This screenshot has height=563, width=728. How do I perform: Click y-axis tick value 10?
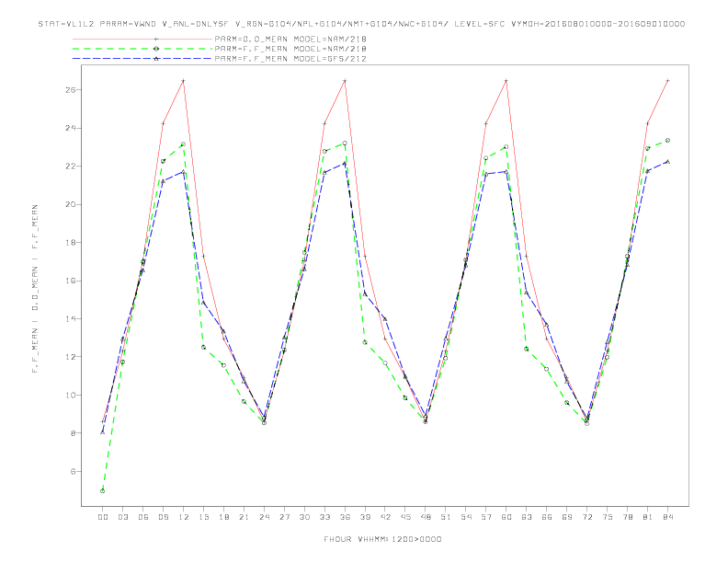pyautogui.click(x=71, y=395)
